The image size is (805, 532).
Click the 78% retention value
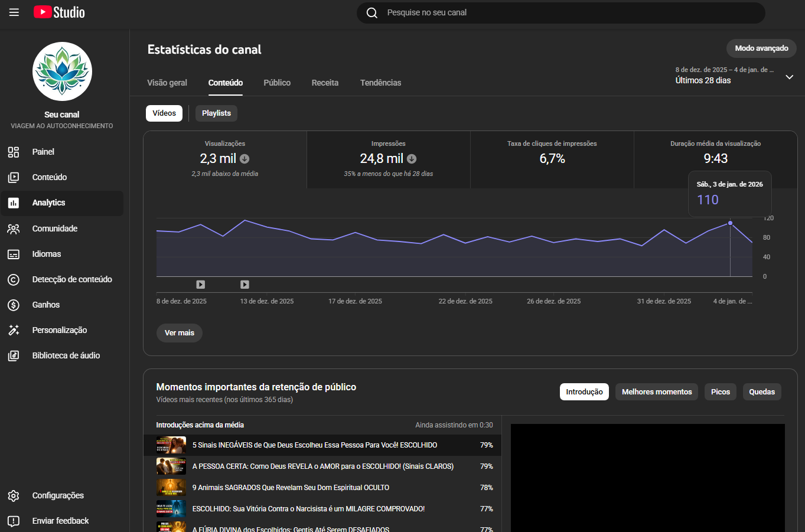(487, 488)
